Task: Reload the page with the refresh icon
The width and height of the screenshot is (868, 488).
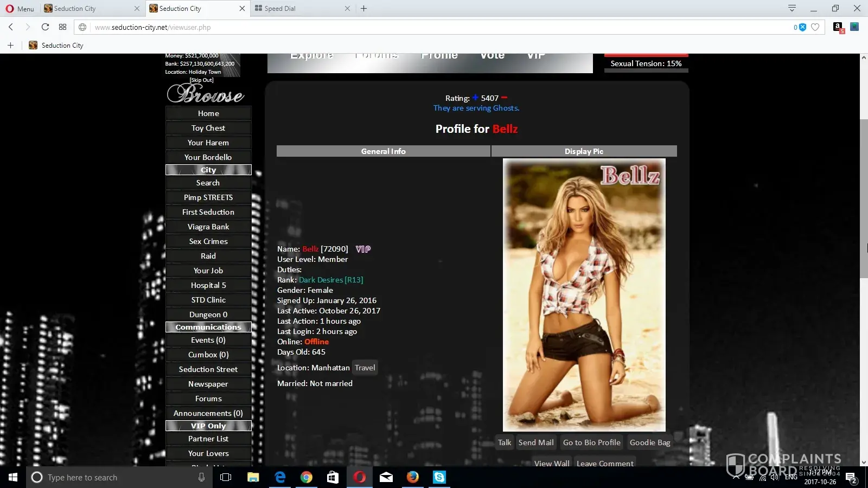Action: point(45,27)
